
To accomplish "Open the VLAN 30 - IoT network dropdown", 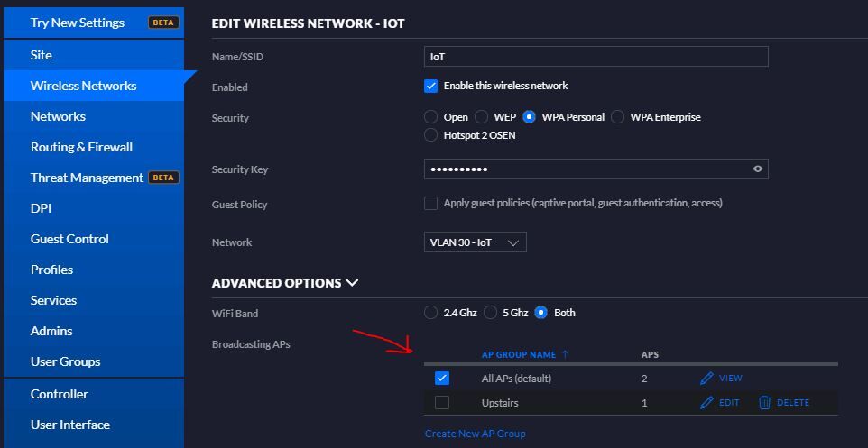I will pyautogui.click(x=475, y=242).
